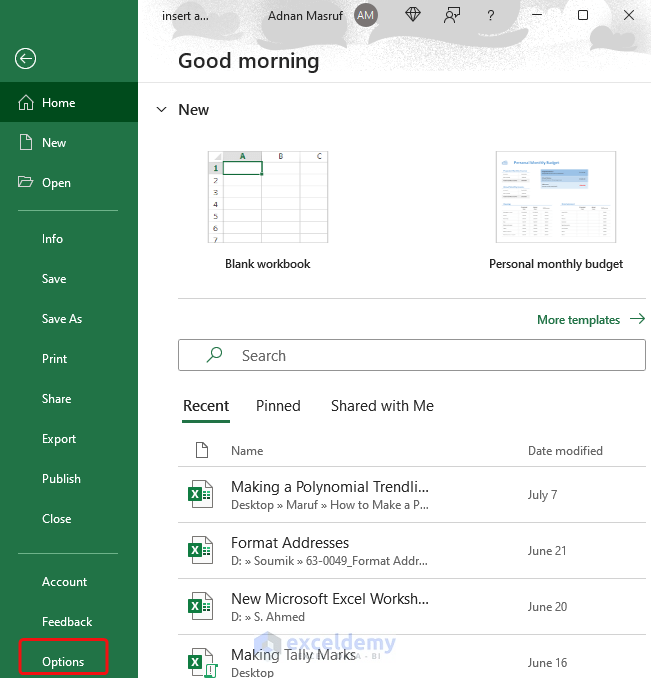Click the Desktop » Maruf file path text
Screen dimensions: 651x678
point(330,505)
